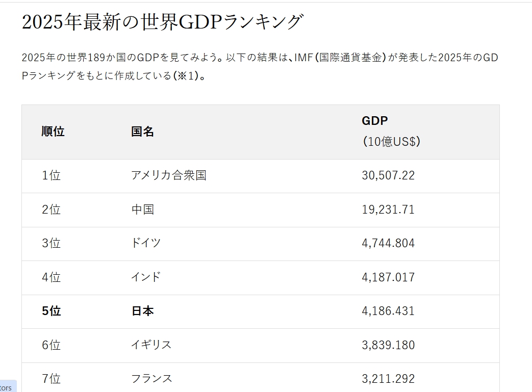
Task: Click the GDP column header
Action: coord(375,121)
